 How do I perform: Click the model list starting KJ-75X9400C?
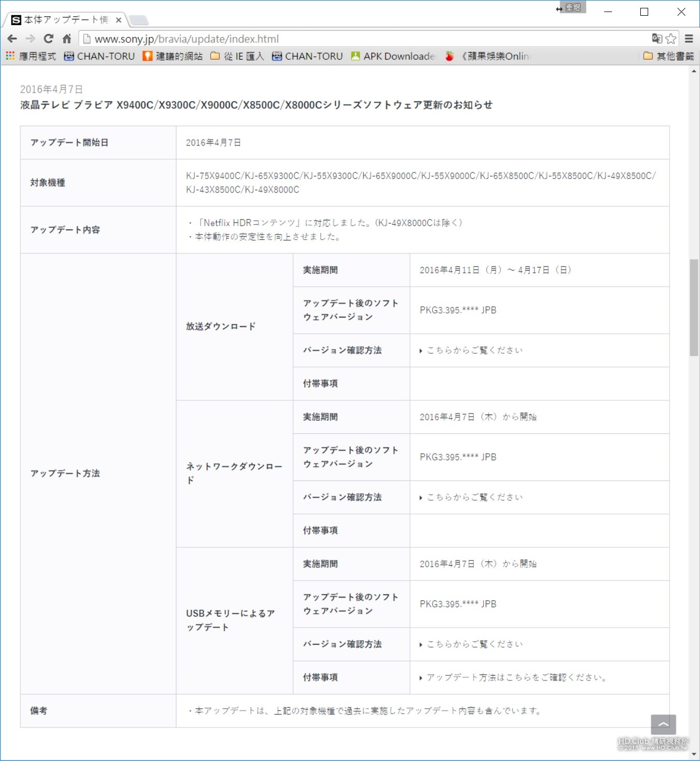[x=421, y=183]
